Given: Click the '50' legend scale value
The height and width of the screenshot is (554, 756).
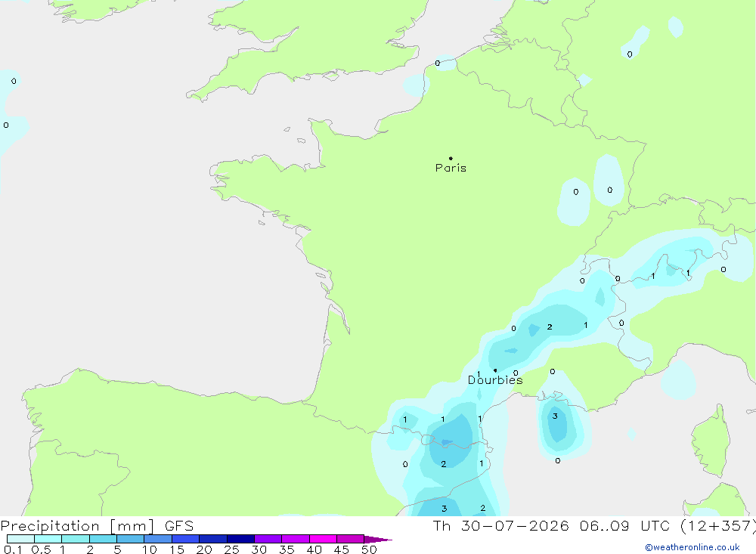Looking at the screenshot, I should pos(369,549).
